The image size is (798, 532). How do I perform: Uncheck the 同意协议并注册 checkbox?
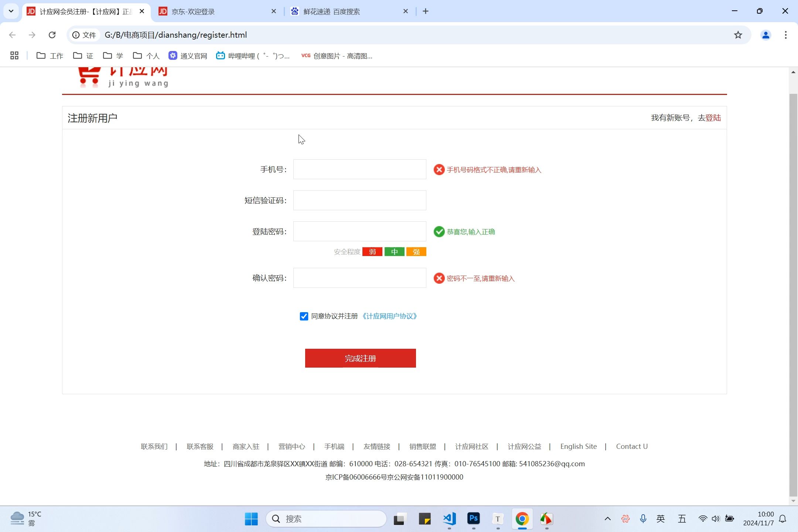pyautogui.click(x=304, y=316)
